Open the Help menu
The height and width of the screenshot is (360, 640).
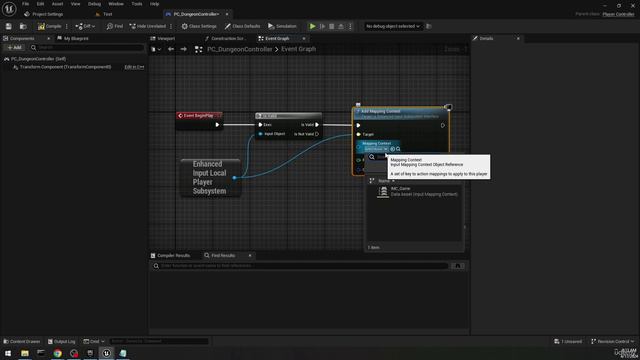[x=154, y=4]
